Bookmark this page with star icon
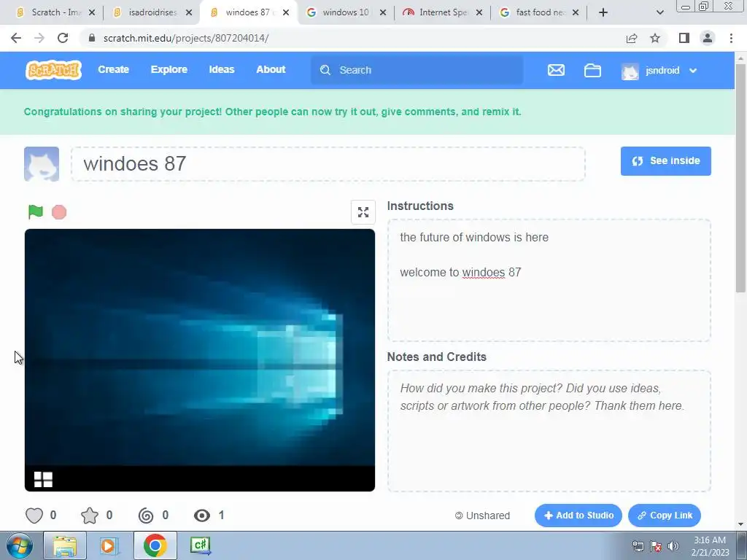The height and width of the screenshot is (560, 747). pyautogui.click(x=655, y=38)
